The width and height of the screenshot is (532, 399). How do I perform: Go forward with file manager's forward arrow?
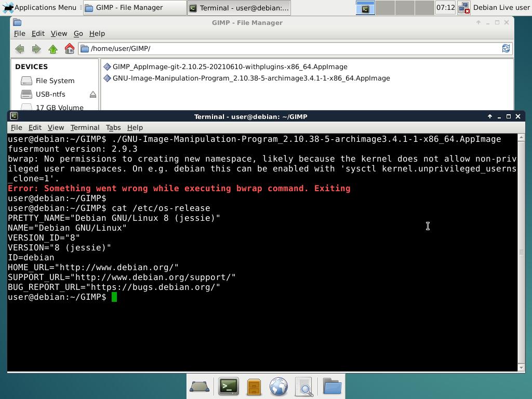(36, 49)
